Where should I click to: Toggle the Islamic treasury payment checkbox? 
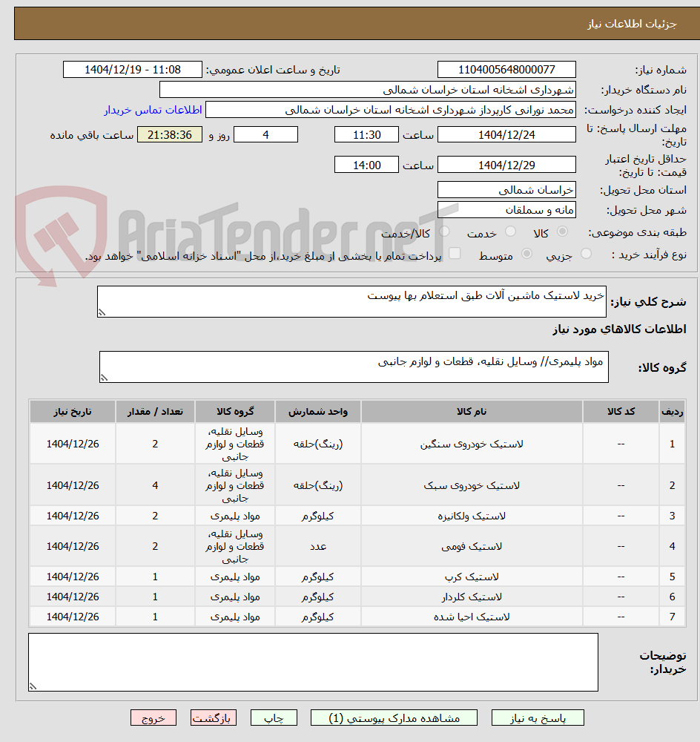coord(455,254)
